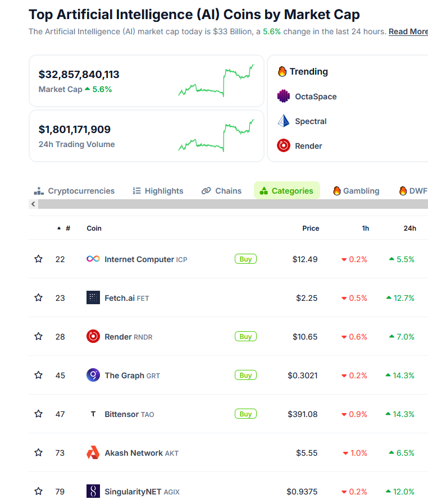Sort by the Price column header

(x=311, y=228)
